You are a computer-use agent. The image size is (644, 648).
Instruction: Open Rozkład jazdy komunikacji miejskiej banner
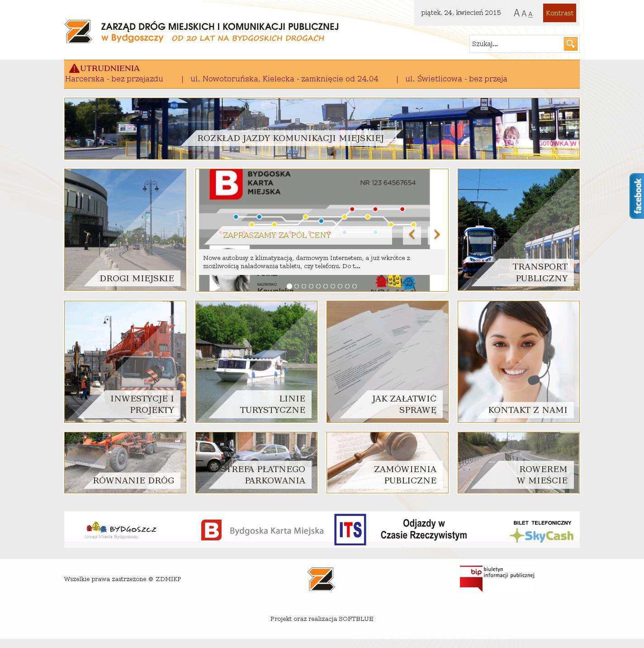coord(322,129)
